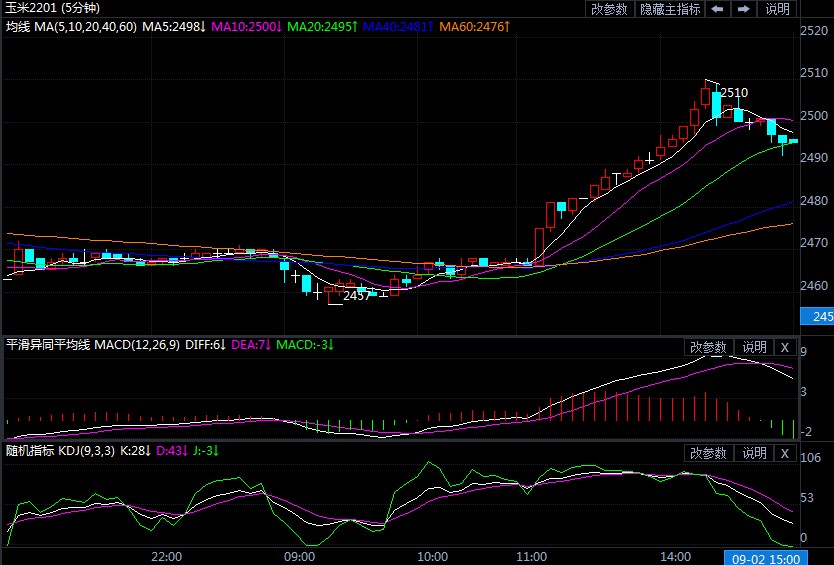Click the 14:00 time axis label
Screen dimensions: 834x565
point(676,557)
